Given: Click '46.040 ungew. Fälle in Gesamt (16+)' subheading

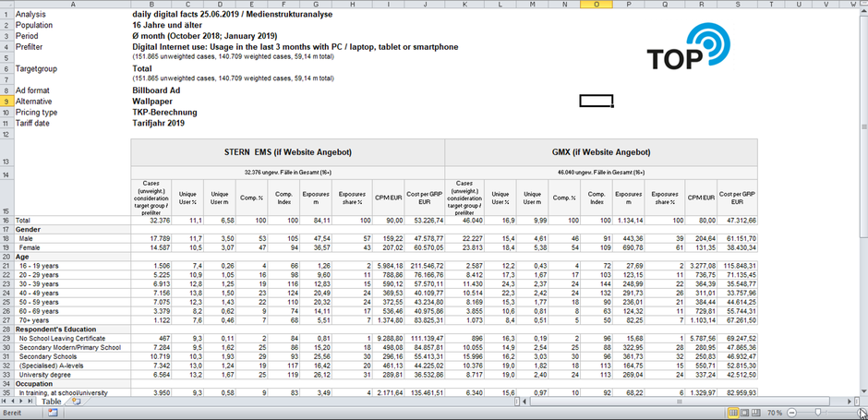Looking at the screenshot, I should (601, 172).
